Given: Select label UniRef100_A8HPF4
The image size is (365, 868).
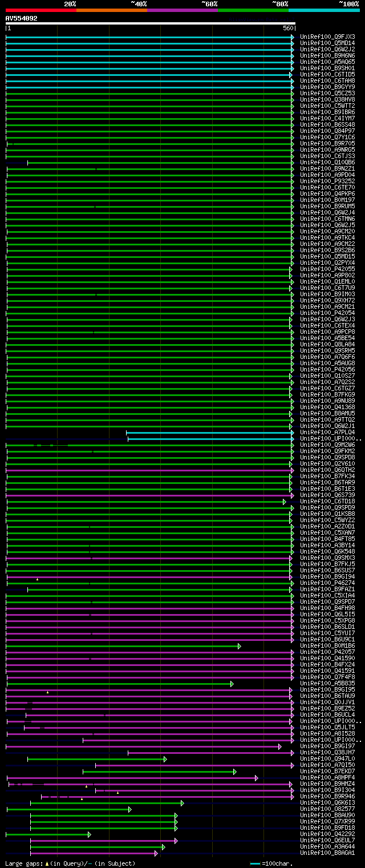Looking at the screenshot, I should [x=327, y=777].
